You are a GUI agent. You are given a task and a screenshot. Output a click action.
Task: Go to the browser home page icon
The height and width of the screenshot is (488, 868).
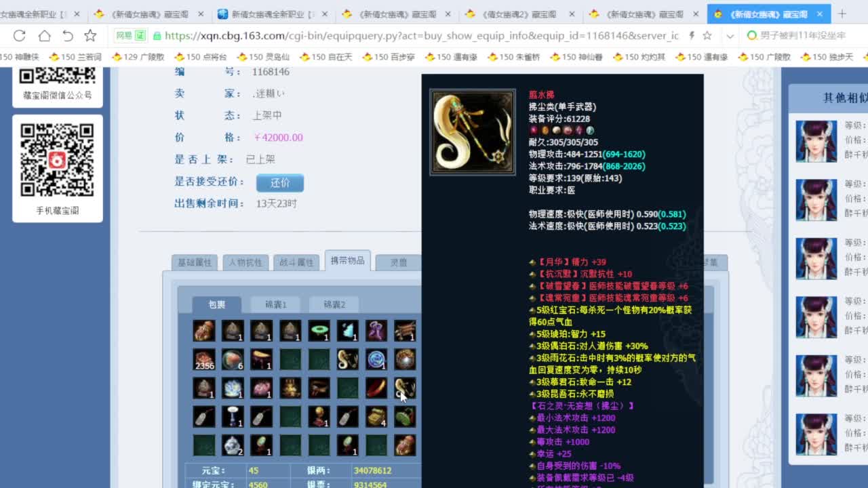[44, 35]
